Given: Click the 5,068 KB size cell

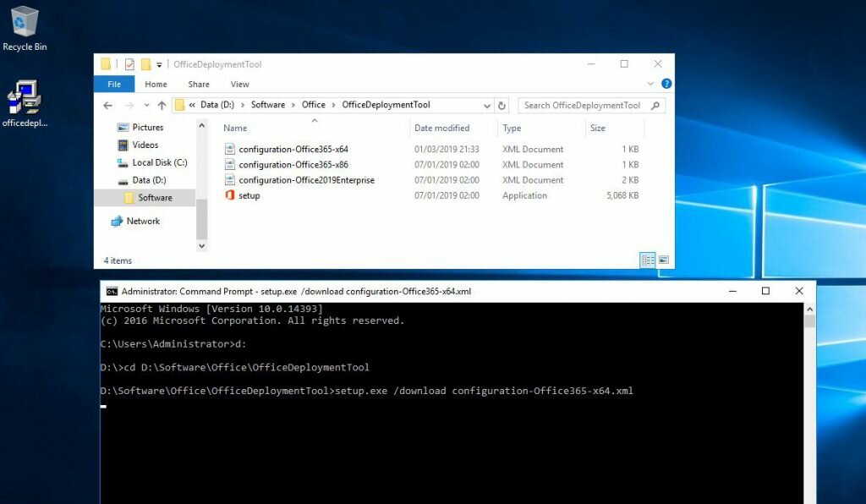Looking at the screenshot, I should click(622, 196).
